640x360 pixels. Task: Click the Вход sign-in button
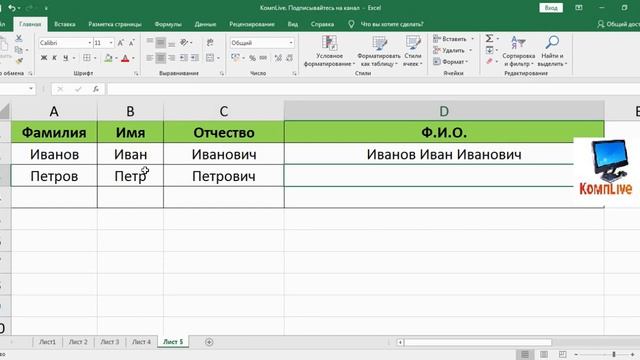[551, 8]
